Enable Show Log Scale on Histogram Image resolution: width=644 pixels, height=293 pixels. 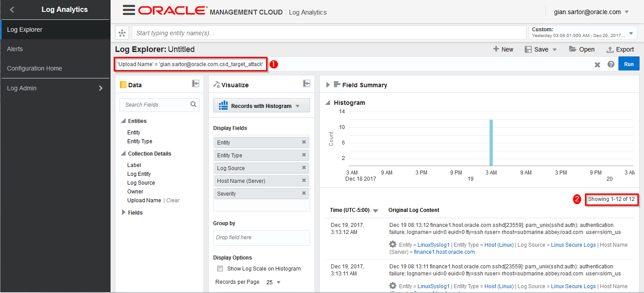[x=220, y=269]
